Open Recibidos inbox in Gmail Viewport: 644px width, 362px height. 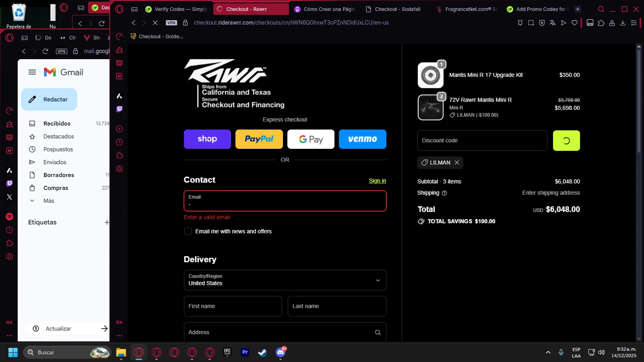tap(57, 124)
